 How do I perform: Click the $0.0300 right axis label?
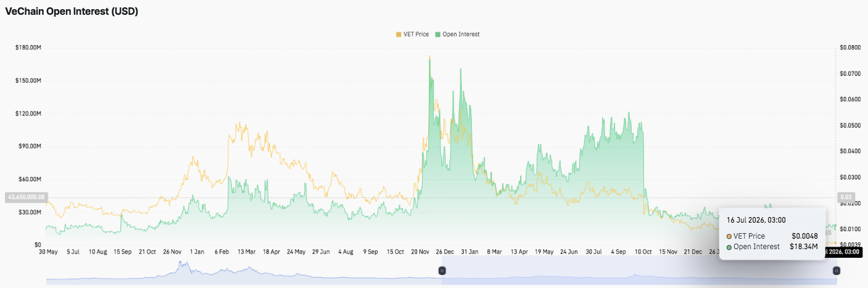pos(851,177)
